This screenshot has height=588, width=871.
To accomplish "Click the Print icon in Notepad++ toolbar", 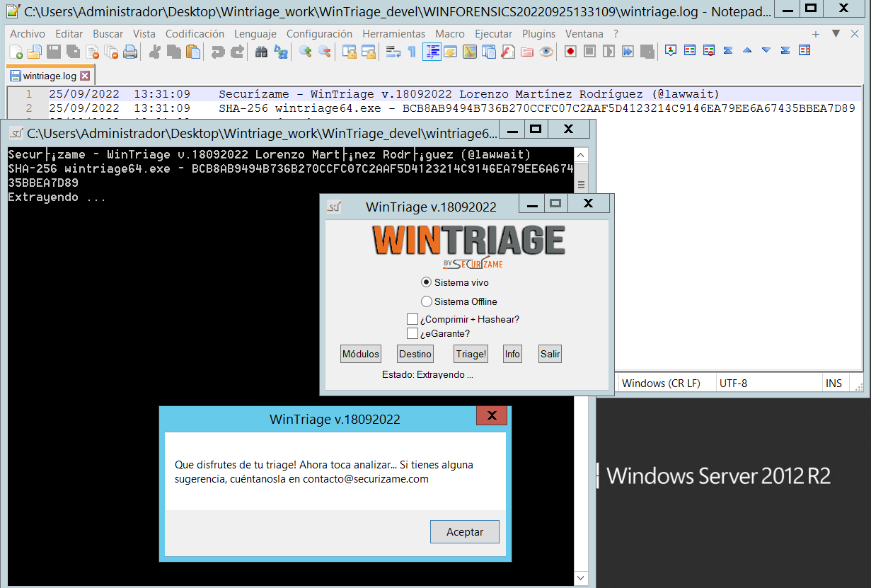I will (129, 51).
